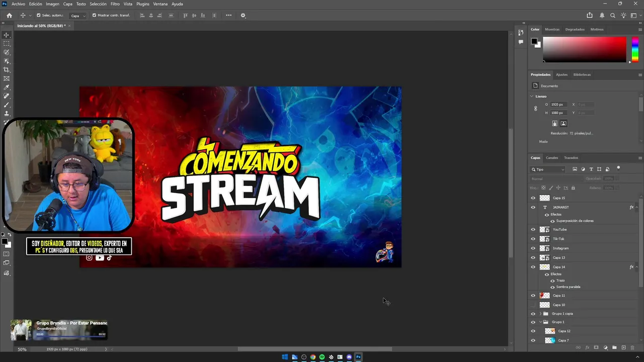Open the three-dots more align options

point(228,16)
